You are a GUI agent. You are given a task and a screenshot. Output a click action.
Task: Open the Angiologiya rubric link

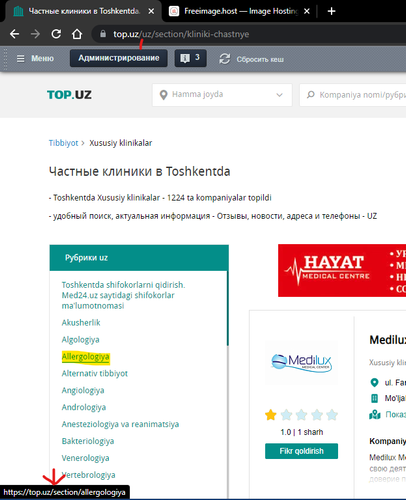pos(83,390)
